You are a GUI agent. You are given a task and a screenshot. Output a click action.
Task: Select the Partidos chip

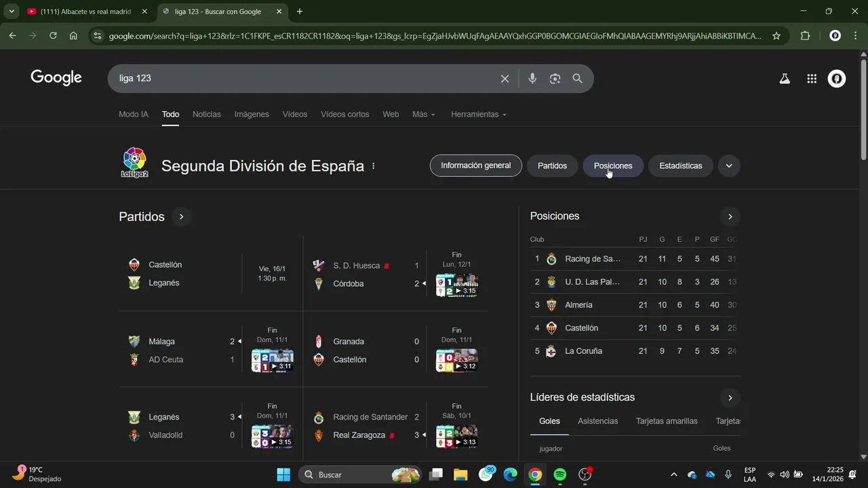pyautogui.click(x=552, y=166)
